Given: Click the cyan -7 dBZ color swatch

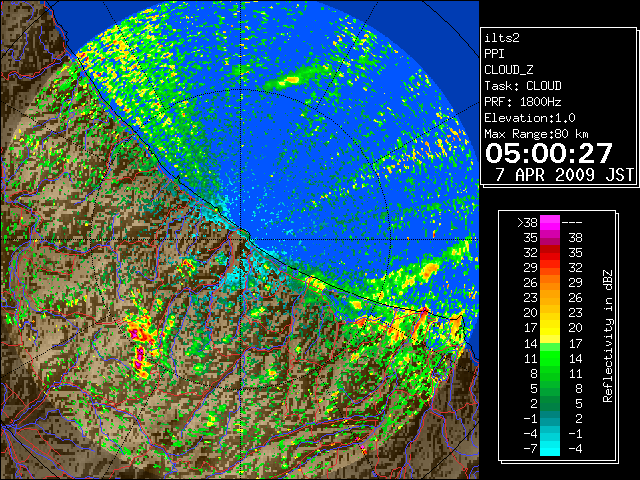Looking at the screenshot, I should (550, 448).
